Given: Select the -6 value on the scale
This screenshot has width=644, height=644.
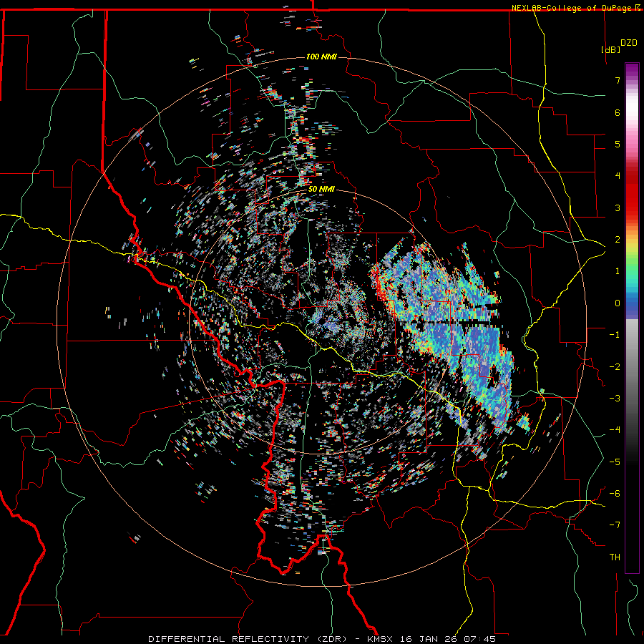Looking at the screenshot, I should (x=615, y=494).
